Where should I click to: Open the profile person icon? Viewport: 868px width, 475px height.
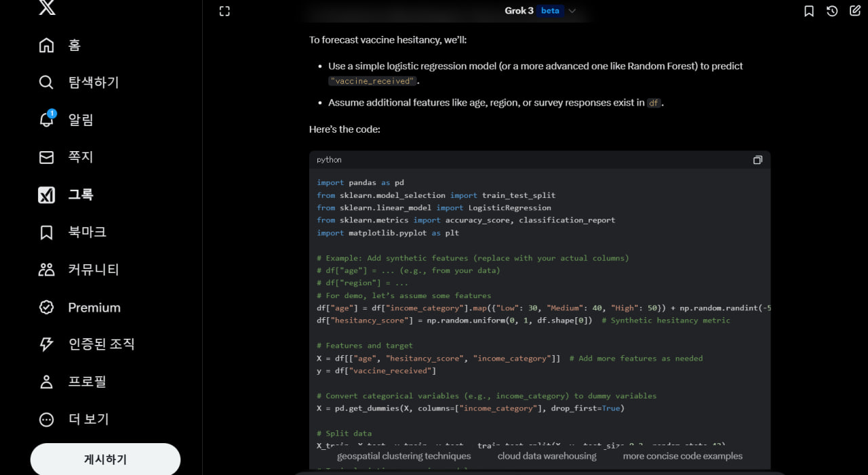tap(46, 381)
